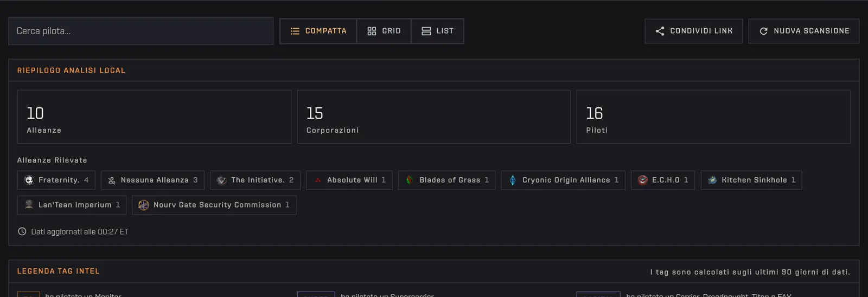The image size is (868, 297).
Task: Click the Cerca pilota search field
Action: [141, 31]
